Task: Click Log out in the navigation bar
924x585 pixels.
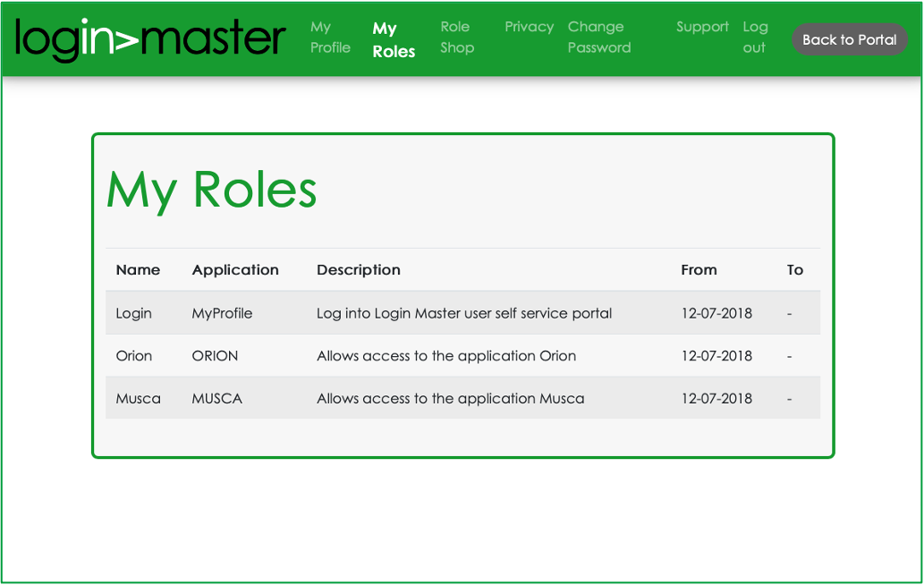Action: (x=755, y=38)
